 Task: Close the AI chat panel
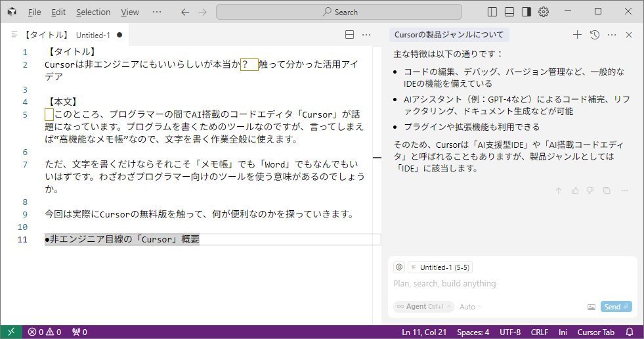tap(629, 35)
